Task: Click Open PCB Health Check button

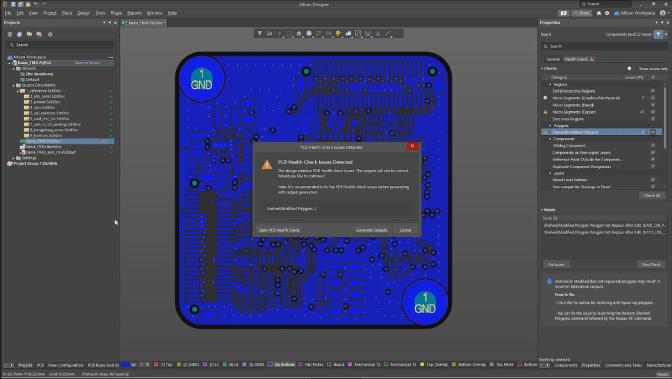Action: pos(279,230)
